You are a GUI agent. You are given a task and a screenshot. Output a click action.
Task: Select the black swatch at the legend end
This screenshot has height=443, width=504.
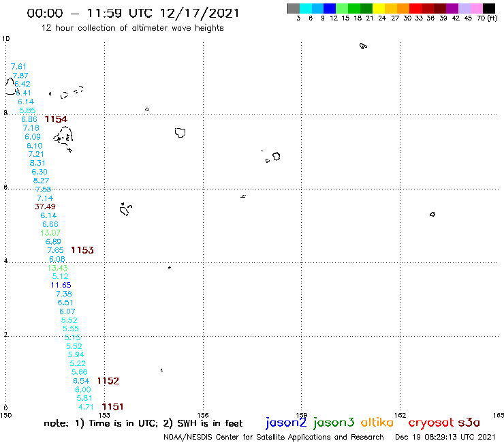489,8
